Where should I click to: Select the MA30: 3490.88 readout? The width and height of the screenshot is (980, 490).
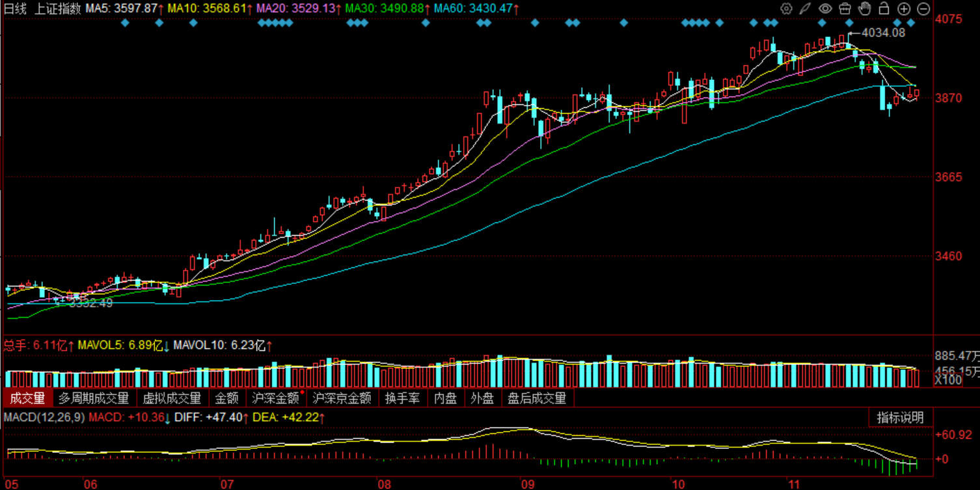[388, 9]
